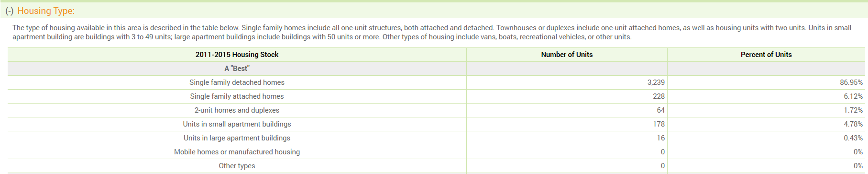Collapse the Housing Type section toggle (-)
This screenshot has width=868, height=174.
point(9,11)
